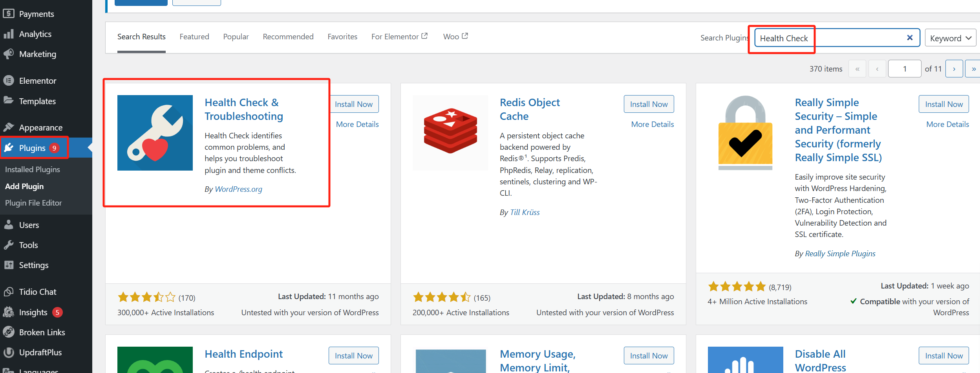Expand the Keyword search type dropdown
The height and width of the screenshot is (373, 980).
pyautogui.click(x=950, y=38)
